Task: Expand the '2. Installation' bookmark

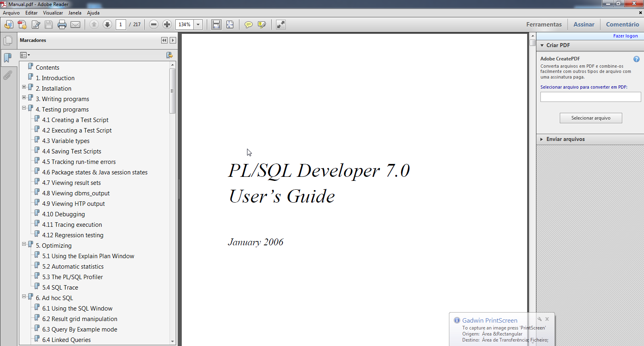Action: (x=24, y=87)
